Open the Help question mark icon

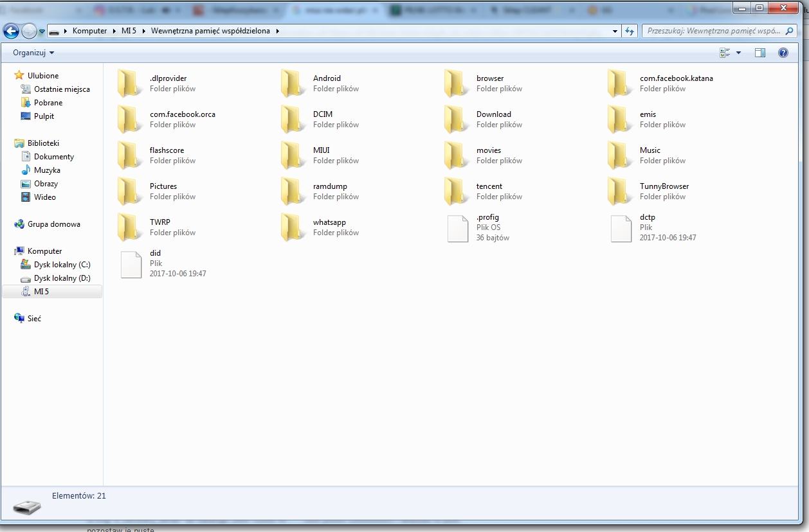coord(783,53)
